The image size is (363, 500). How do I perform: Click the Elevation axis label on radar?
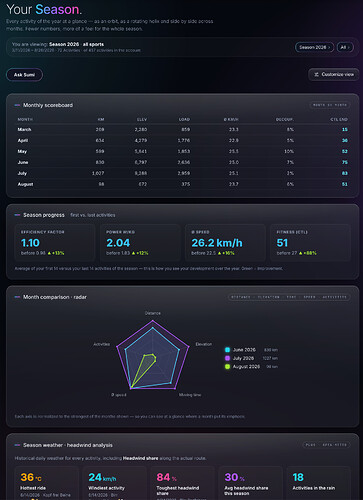click(204, 344)
